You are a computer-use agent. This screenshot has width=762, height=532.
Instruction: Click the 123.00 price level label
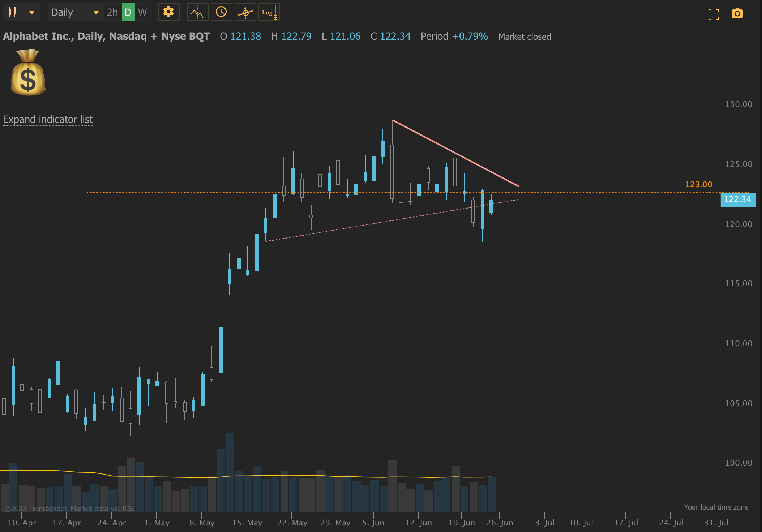click(x=698, y=184)
